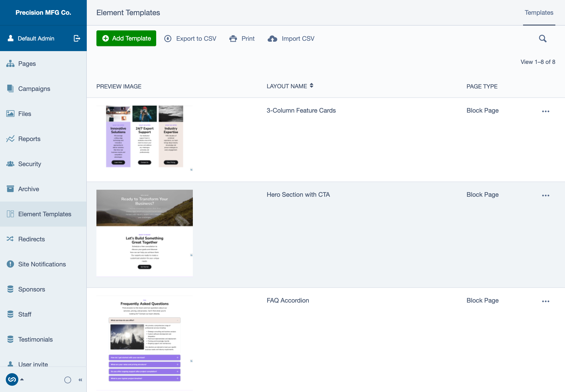565x392 pixels.
Task: Click the Default Admin user icon
Action: [x=11, y=38]
